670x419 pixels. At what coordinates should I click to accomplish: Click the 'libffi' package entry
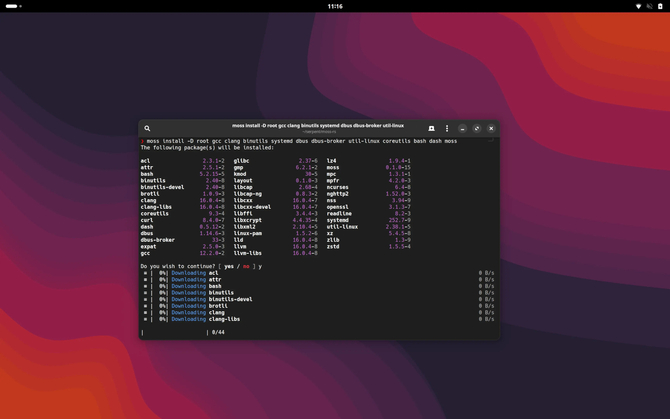coord(243,214)
